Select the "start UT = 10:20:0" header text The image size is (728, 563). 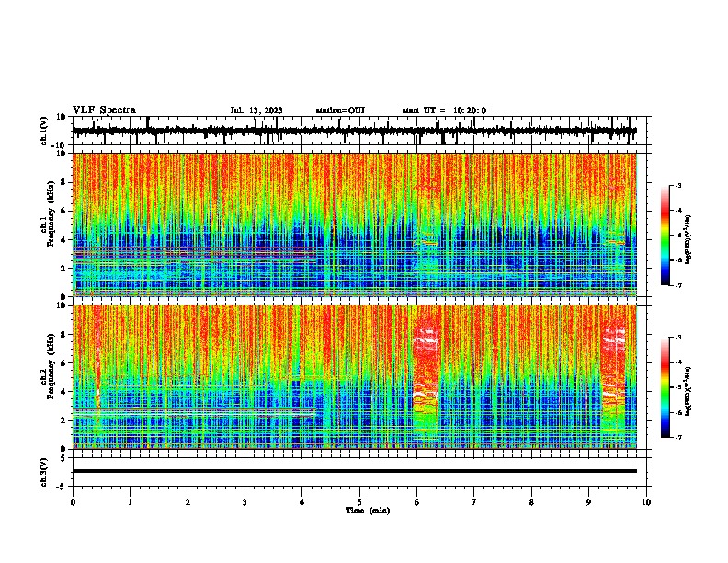[x=444, y=110]
